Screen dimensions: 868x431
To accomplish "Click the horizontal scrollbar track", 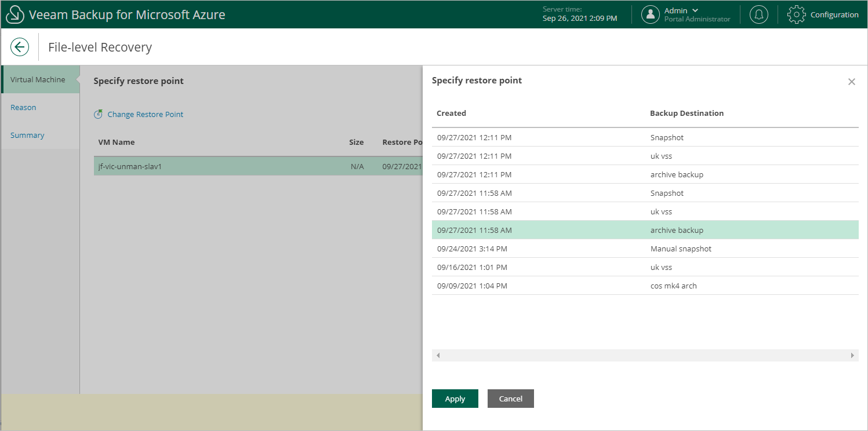I will click(645, 355).
